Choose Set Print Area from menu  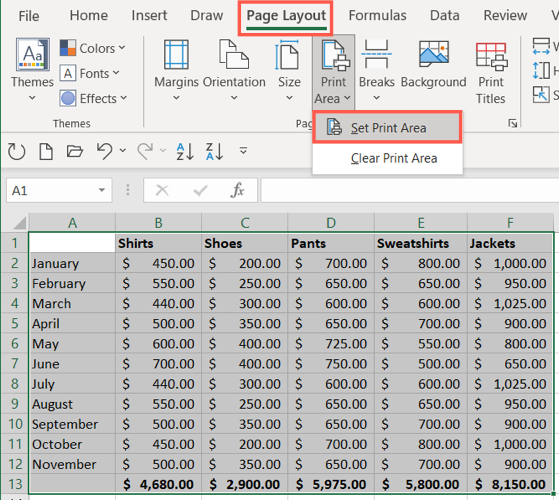coord(387,128)
